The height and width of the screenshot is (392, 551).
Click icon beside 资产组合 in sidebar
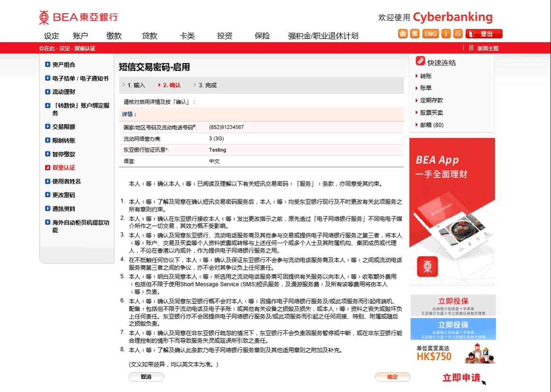point(48,65)
